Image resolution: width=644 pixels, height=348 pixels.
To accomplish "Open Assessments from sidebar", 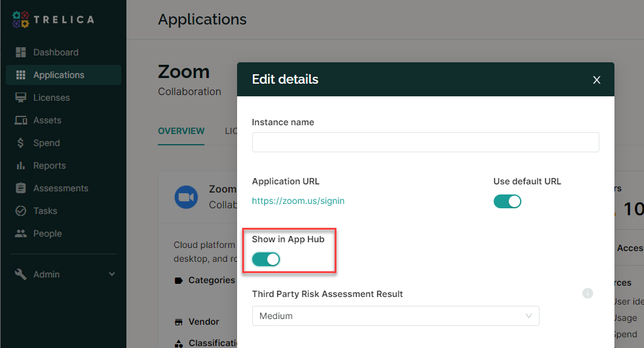I will point(61,188).
